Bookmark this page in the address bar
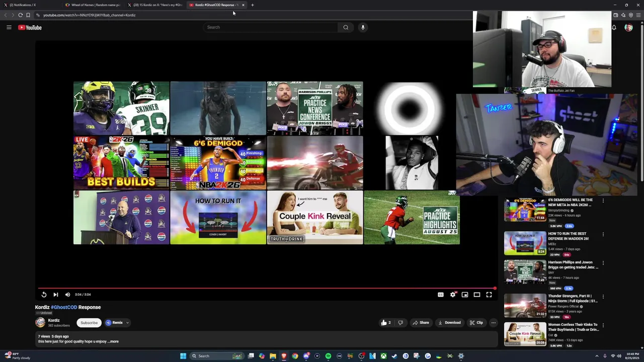 28,15
